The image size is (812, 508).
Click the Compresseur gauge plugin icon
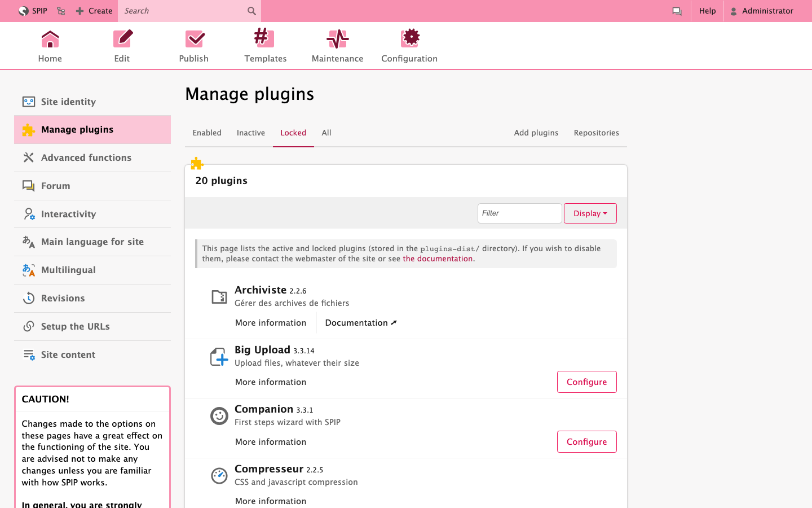219,476
